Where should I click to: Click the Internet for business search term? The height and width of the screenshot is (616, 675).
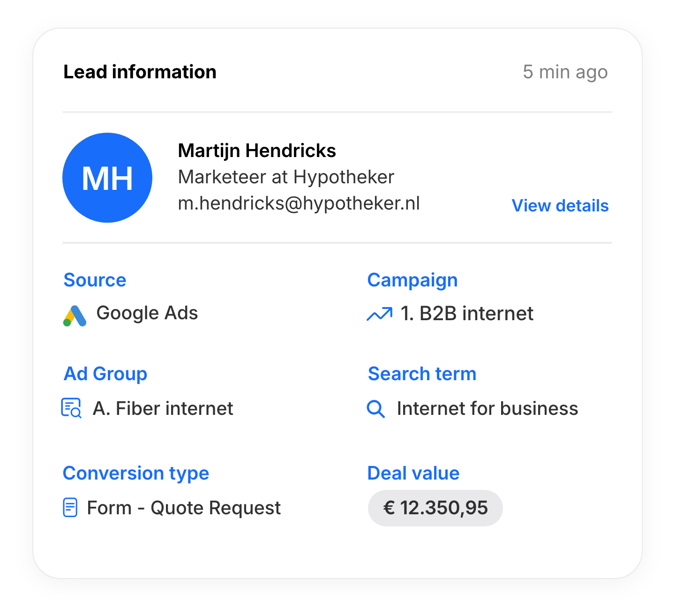tap(487, 409)
